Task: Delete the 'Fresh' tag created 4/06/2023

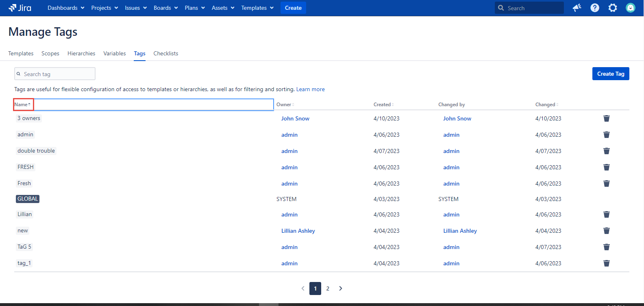Action: pos(607,184)
